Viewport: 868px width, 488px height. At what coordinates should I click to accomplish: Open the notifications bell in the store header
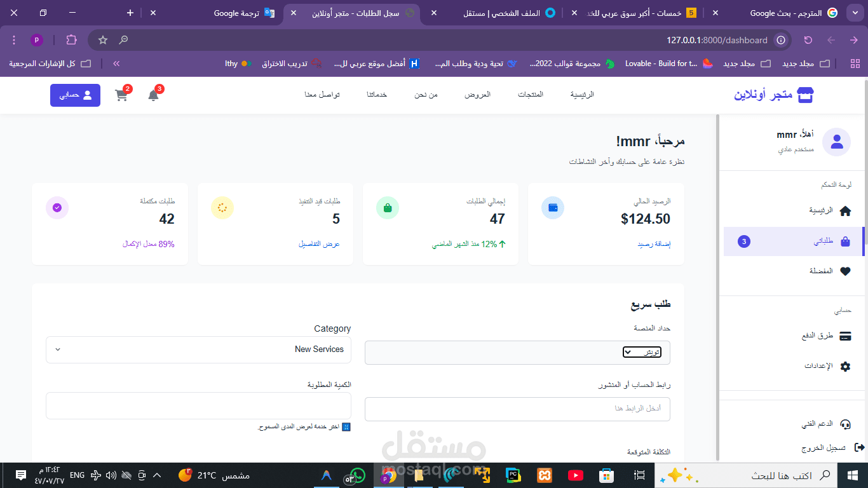click(153, 95)
